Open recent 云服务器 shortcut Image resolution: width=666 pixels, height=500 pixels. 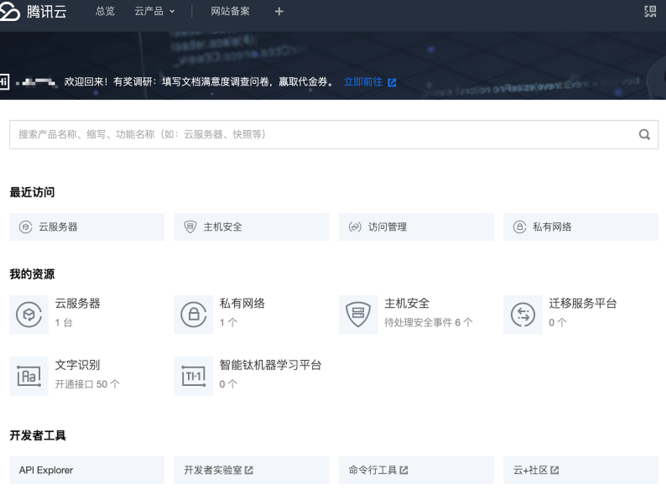(x=87, y=227)
